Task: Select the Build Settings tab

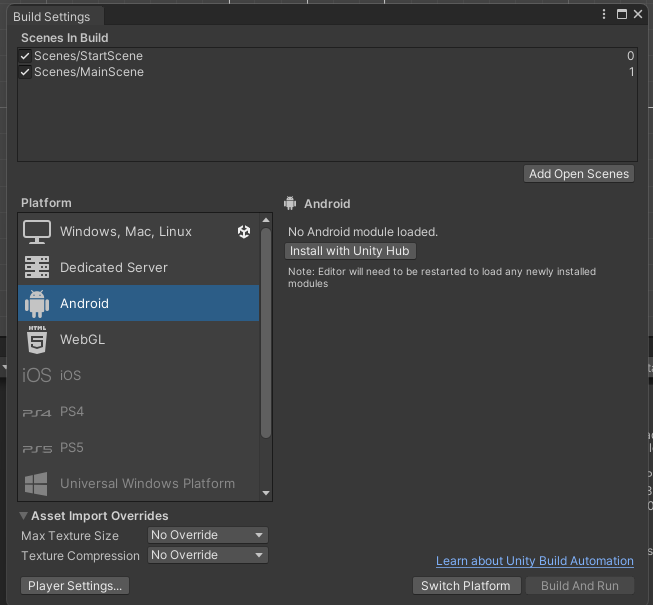Action: point(55,17)
